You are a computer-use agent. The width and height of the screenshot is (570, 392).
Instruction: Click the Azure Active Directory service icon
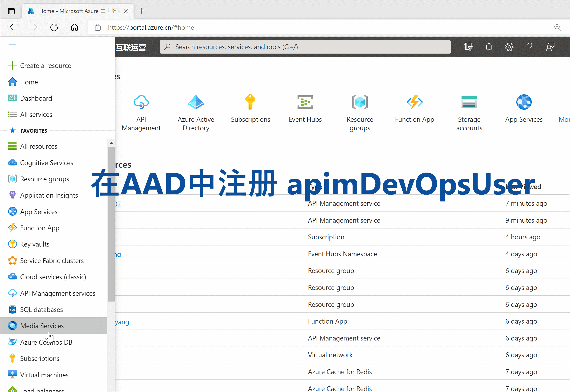pos(196,102)
